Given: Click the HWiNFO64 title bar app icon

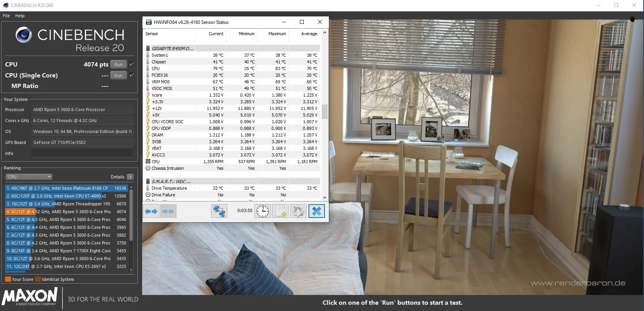Looking at the screenshot, I should coord(149,22).
